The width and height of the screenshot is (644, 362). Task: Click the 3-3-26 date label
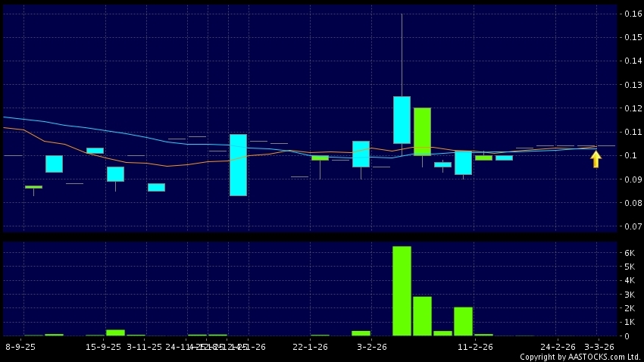click(x=599, y=346)
